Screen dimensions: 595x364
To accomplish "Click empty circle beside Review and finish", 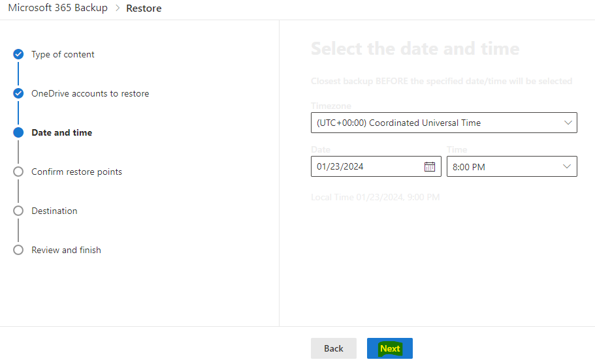I will (18, 250).
